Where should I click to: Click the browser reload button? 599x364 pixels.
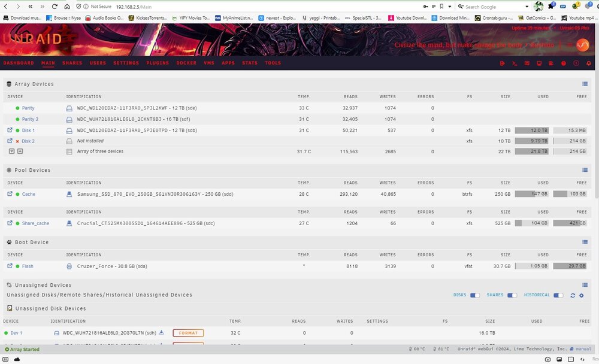pyautogui.click(x=55, y=7)
